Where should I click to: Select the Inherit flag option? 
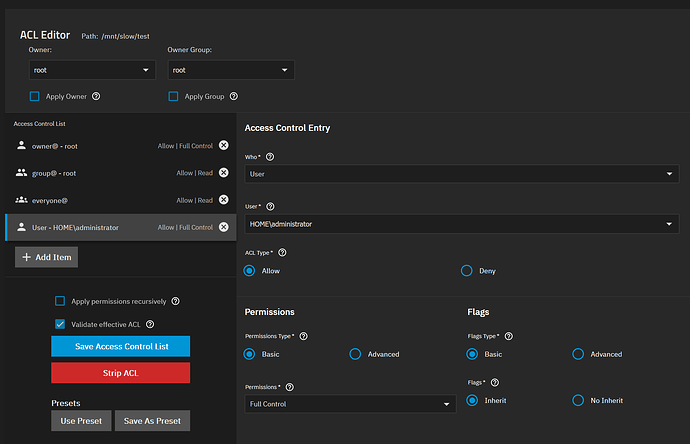472,400
